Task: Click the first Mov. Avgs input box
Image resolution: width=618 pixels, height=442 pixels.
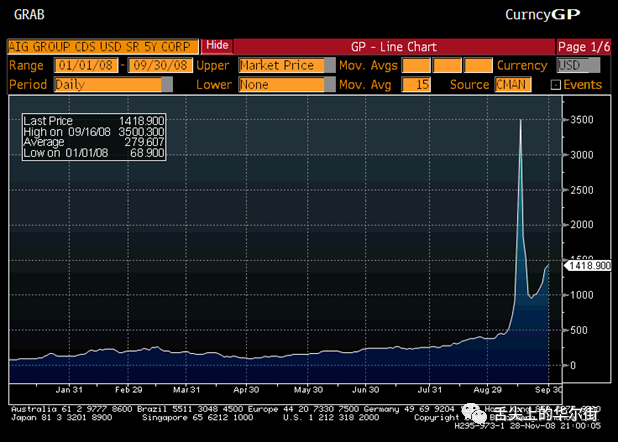Action: tap(416, 65)
